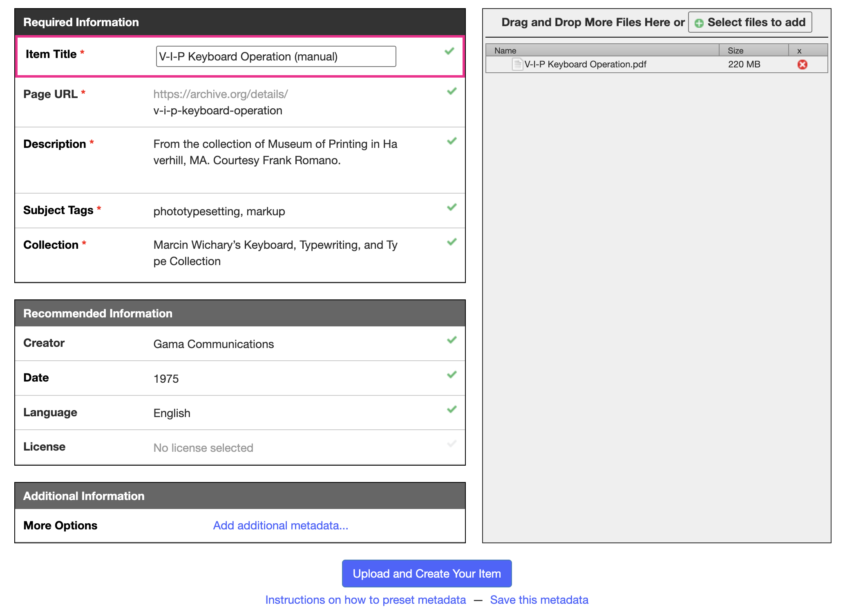Click green checkmark next to Item Title
The height and width of the screenshot is (616, 845).
[x=449, y=51]
